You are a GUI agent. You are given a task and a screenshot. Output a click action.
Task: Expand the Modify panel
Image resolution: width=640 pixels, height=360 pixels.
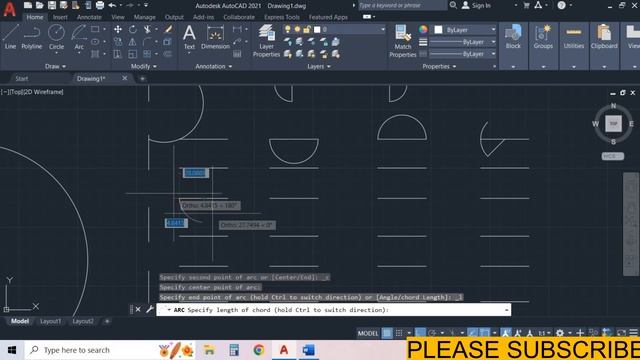(x=143, y=66)
